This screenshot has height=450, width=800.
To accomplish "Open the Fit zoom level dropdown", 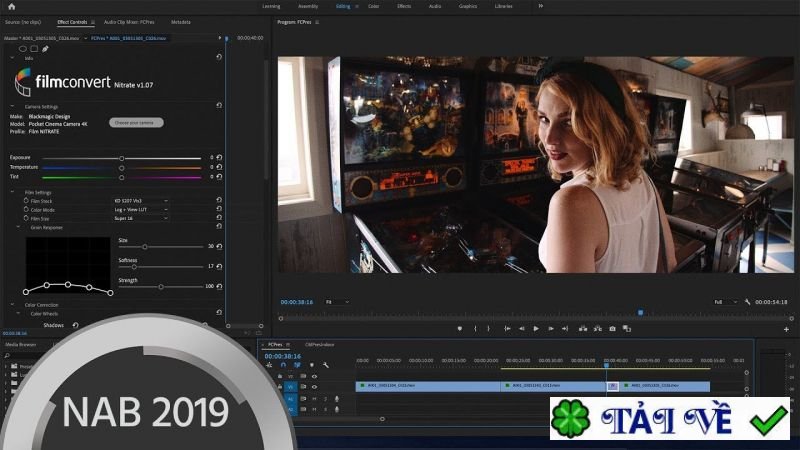I will click(x=337, y=302).
